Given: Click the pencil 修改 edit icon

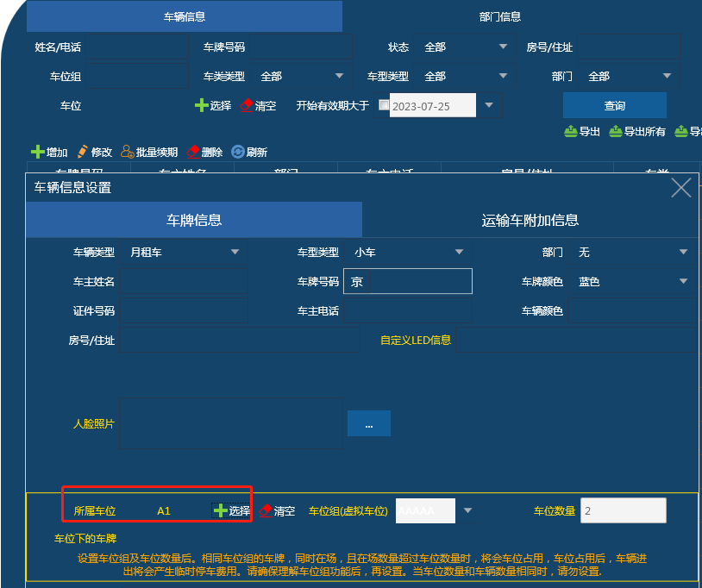Looking at the screenshot, I should 83,152.
